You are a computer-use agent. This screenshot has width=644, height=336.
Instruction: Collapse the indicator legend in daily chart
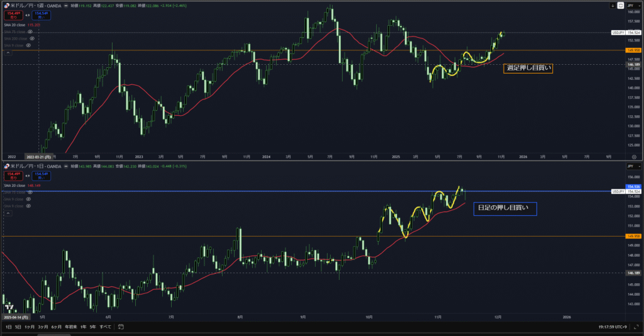7,214
